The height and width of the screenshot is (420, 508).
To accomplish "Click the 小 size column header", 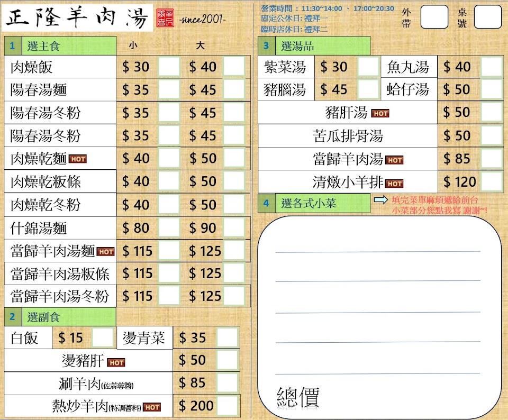I will point(133,45).
